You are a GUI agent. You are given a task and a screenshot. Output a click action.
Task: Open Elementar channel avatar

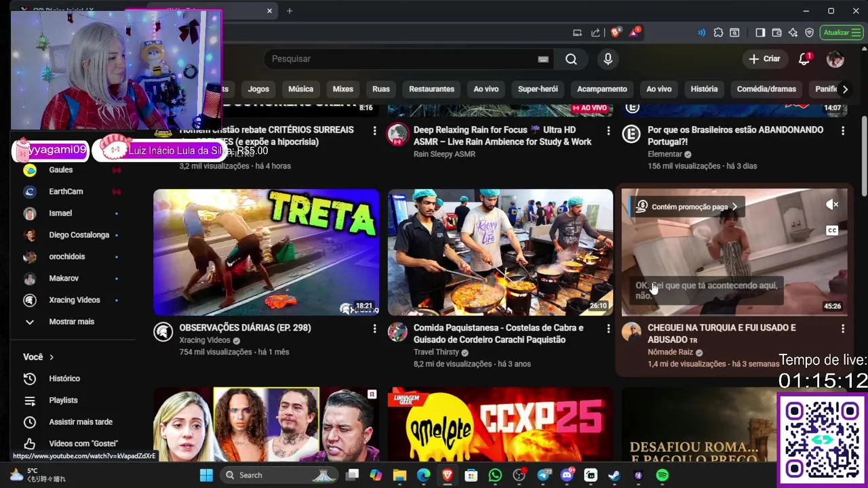[x=631, y=134]
